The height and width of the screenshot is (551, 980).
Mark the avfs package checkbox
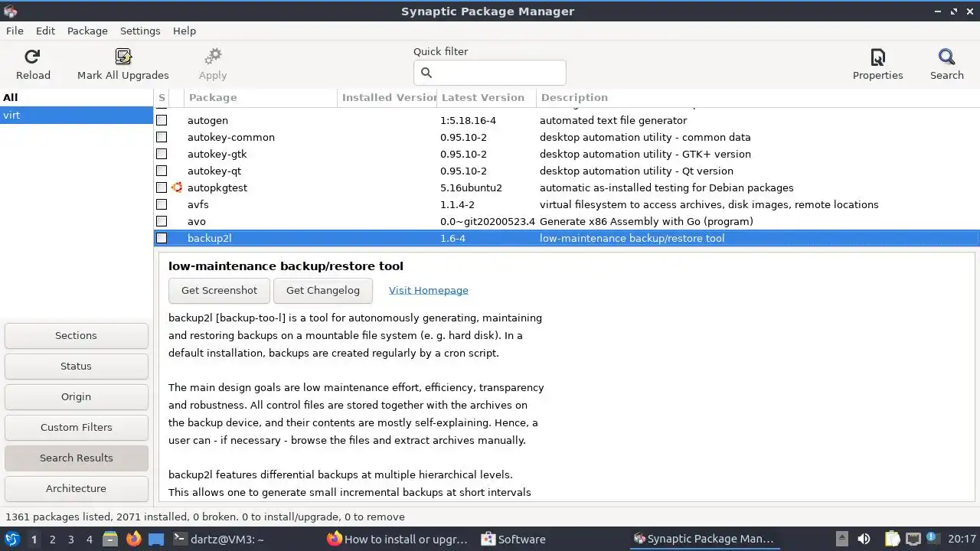pos(162,204)
